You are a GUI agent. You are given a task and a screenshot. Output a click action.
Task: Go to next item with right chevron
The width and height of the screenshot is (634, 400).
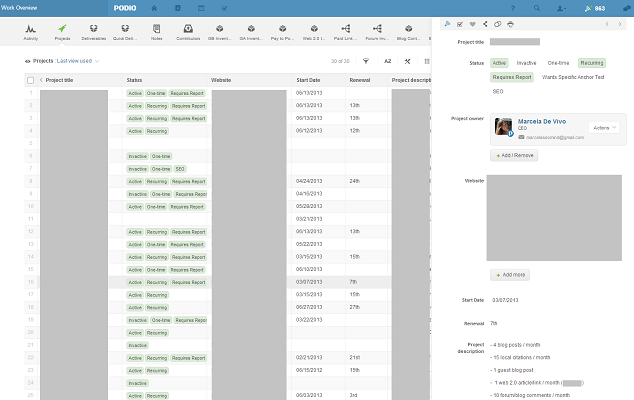pyautogui.click(x=619, y=23)
